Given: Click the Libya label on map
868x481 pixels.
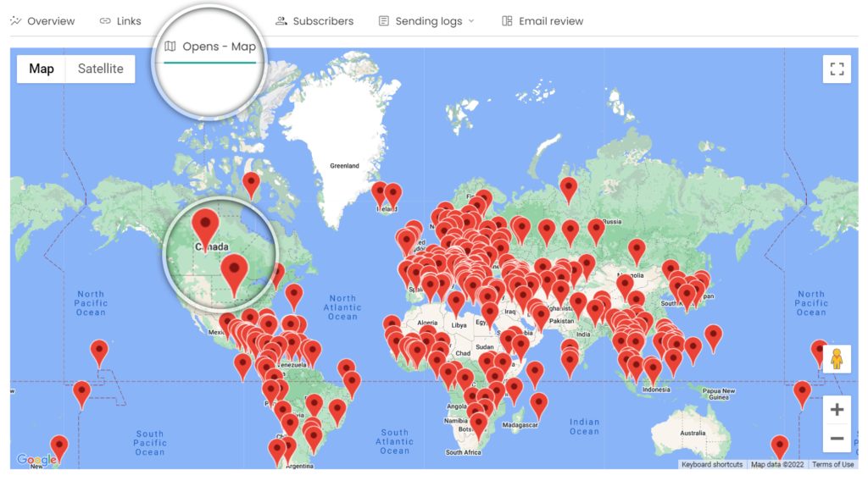Looking at the screenshot, I should click(459, 325).
